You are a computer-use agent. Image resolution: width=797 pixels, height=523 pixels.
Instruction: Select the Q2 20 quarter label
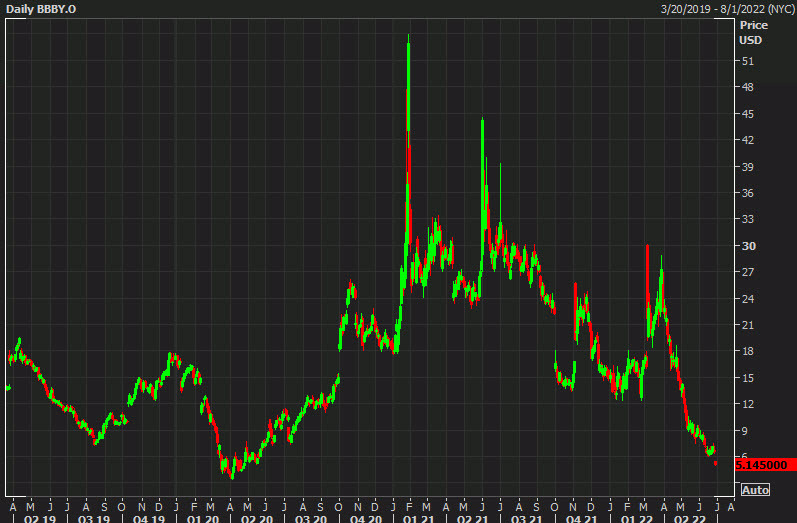pos(257,519)
